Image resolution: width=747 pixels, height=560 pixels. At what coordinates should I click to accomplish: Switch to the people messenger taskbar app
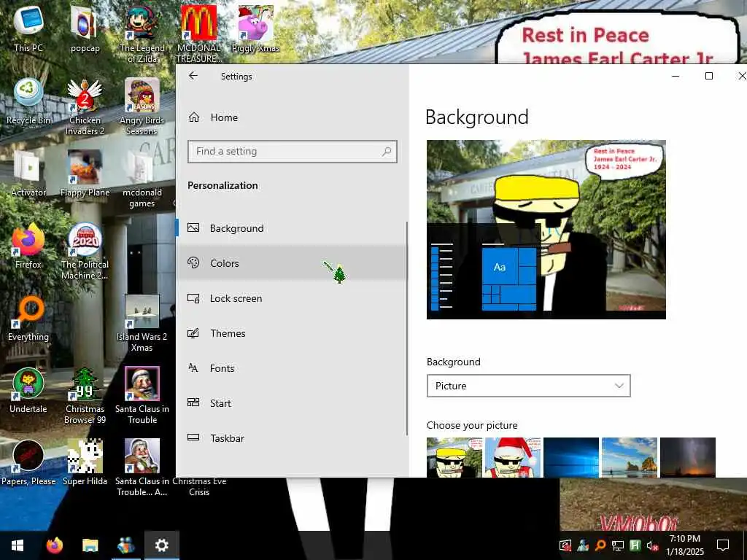pyautogui.click(x=125, y=545)
